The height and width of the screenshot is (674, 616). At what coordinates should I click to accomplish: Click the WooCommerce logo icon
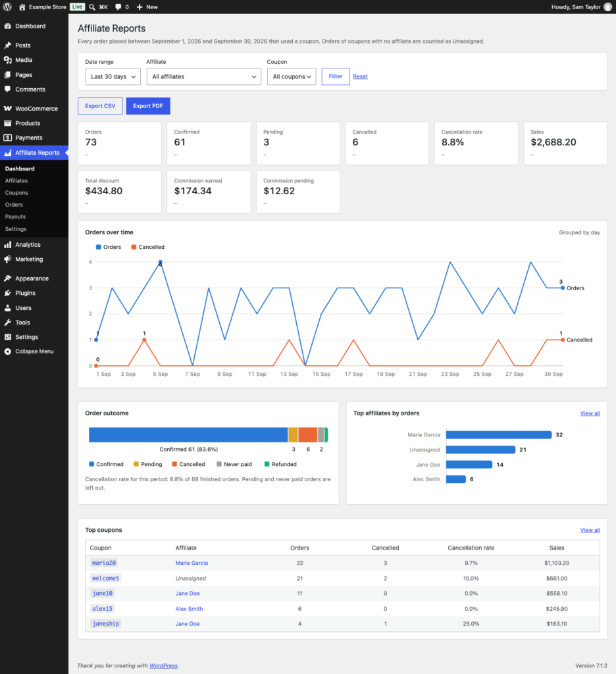[x=8, y=109]
